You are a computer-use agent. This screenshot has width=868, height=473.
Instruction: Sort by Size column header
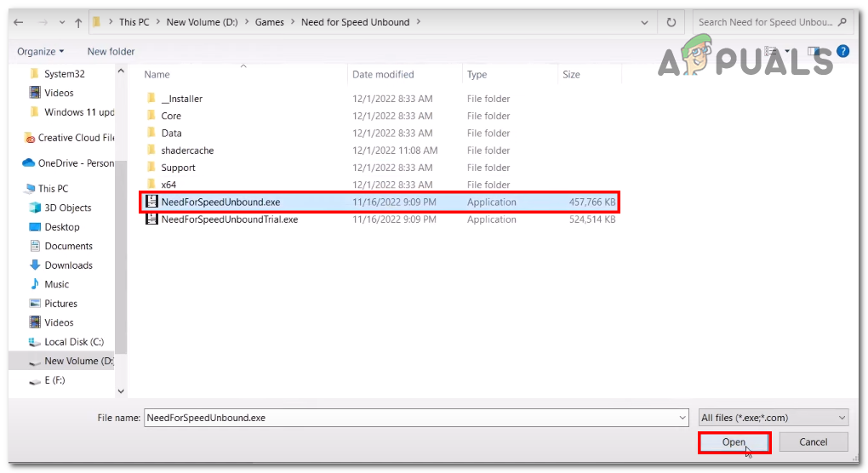point(571,75)
